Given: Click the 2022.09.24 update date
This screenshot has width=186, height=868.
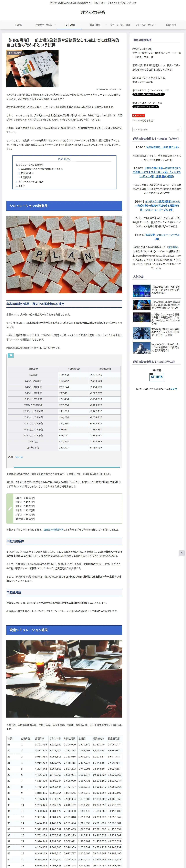Looking at the screenshot, I should tap(102, 90).
